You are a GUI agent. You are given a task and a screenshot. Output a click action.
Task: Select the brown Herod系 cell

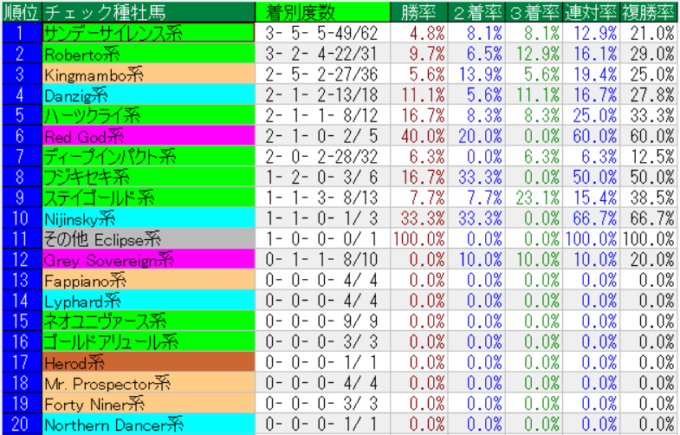coord(147,363)
